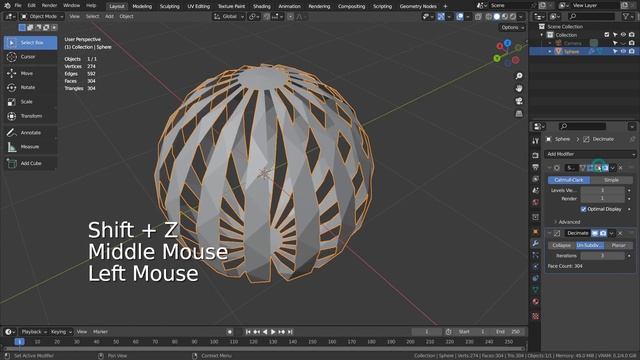Image resolution: width=640 pixels, height=360 pixels.
Task: Open the Render properties tab
Action: point(536,156)
